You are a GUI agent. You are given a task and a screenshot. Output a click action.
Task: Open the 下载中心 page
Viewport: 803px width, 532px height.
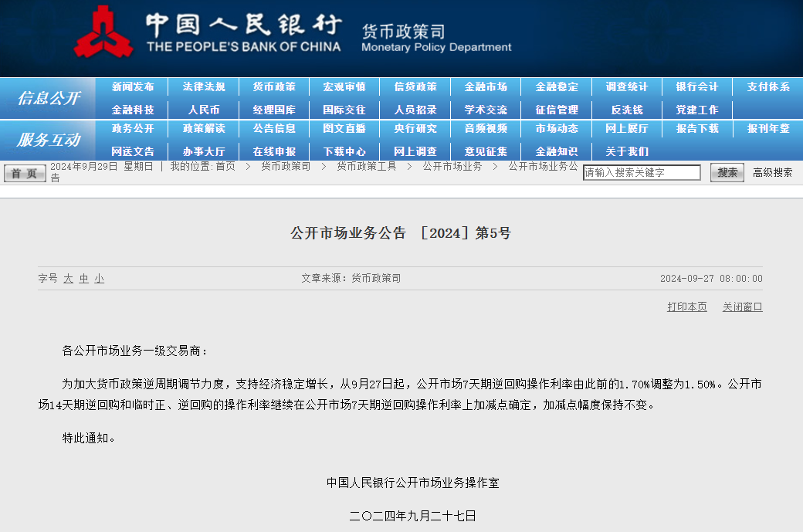(x=344, y=151)
